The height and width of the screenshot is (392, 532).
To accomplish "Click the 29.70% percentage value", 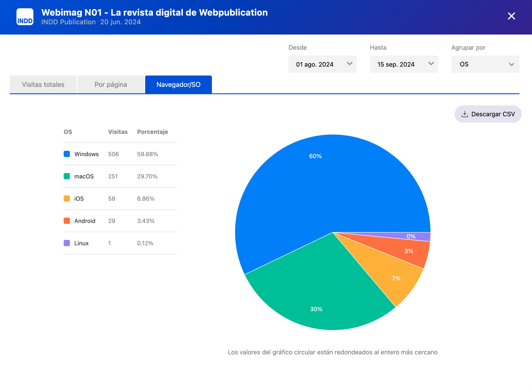I will pos(147,177).
